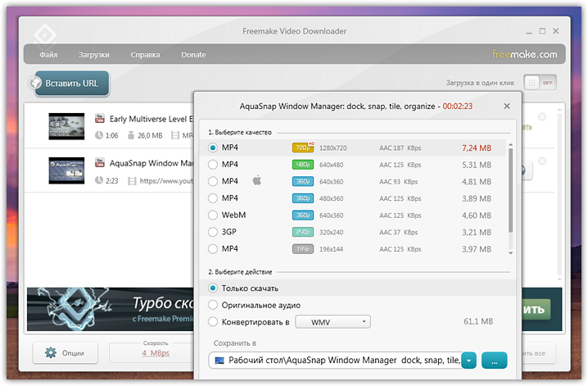Screen dimensions: 588x386
Task: Open the WMV format dropdown
Action: coord(333,322)
